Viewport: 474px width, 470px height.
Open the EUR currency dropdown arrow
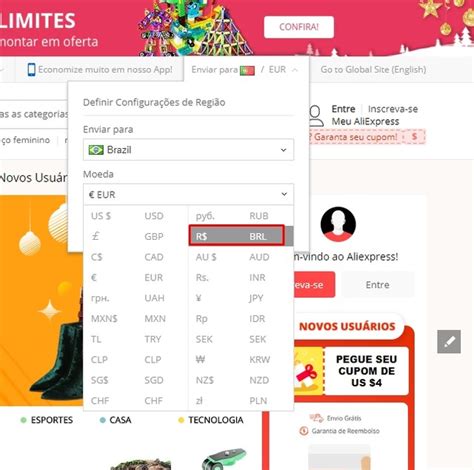click(284, 194)
